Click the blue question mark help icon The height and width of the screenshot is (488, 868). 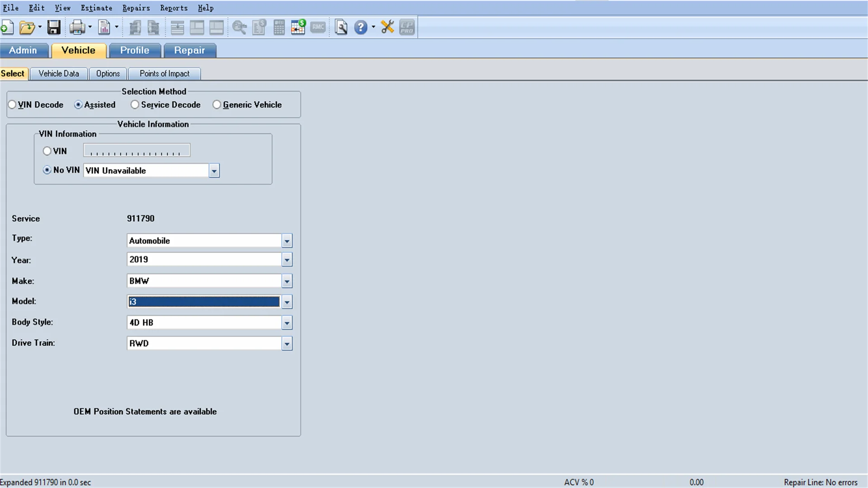(x=360, y=28)
